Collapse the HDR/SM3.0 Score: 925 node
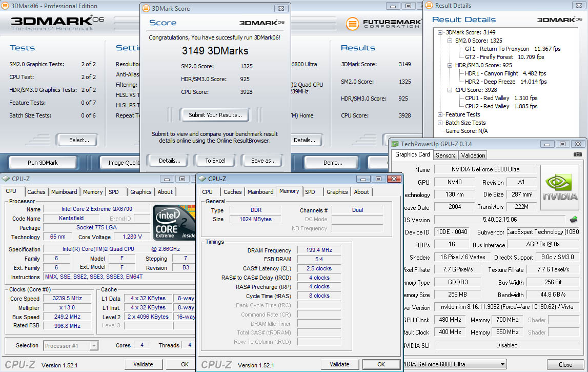Screen dimensions: 588x372 (x=450, y=65)
